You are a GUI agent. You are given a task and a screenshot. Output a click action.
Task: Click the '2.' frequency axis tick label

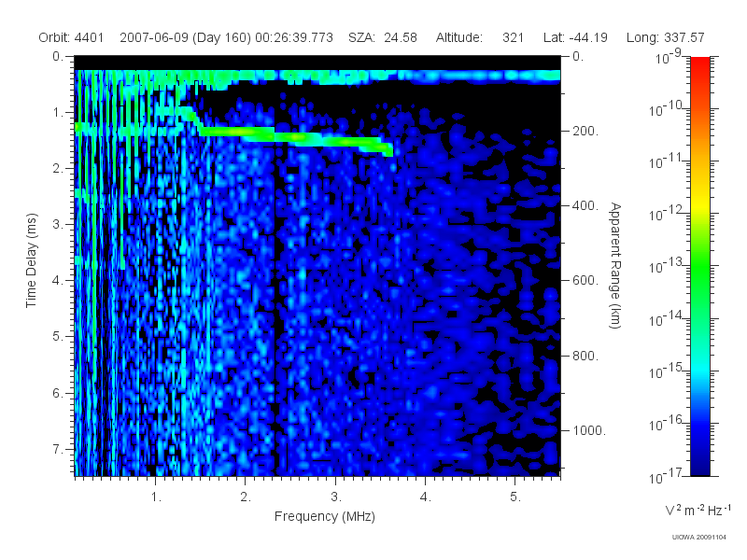coord(246,497)
